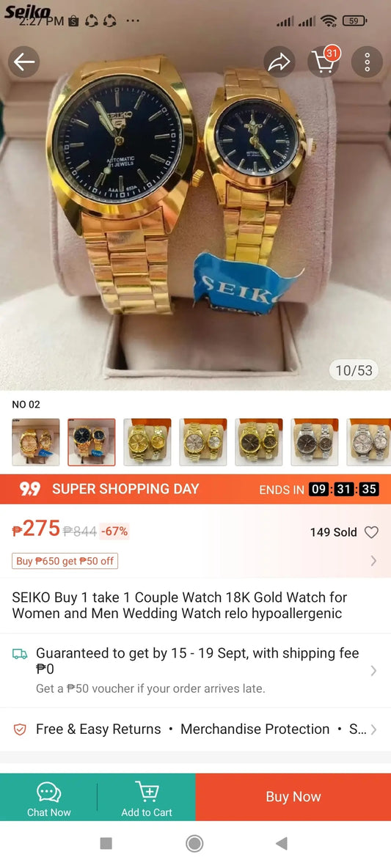Select the first gold watch variation thumbnail
Viewport: 391px width, 868px height.
click(36, 442)
